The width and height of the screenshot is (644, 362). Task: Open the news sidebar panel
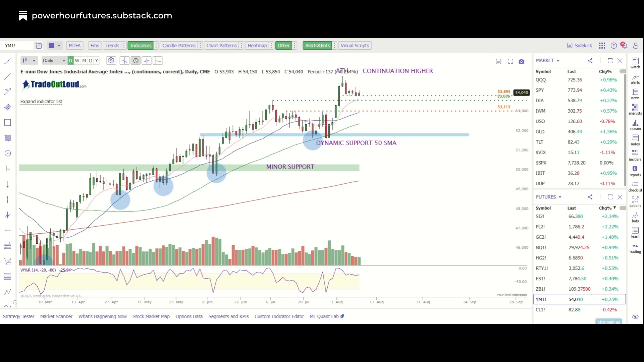pos(635,94)
